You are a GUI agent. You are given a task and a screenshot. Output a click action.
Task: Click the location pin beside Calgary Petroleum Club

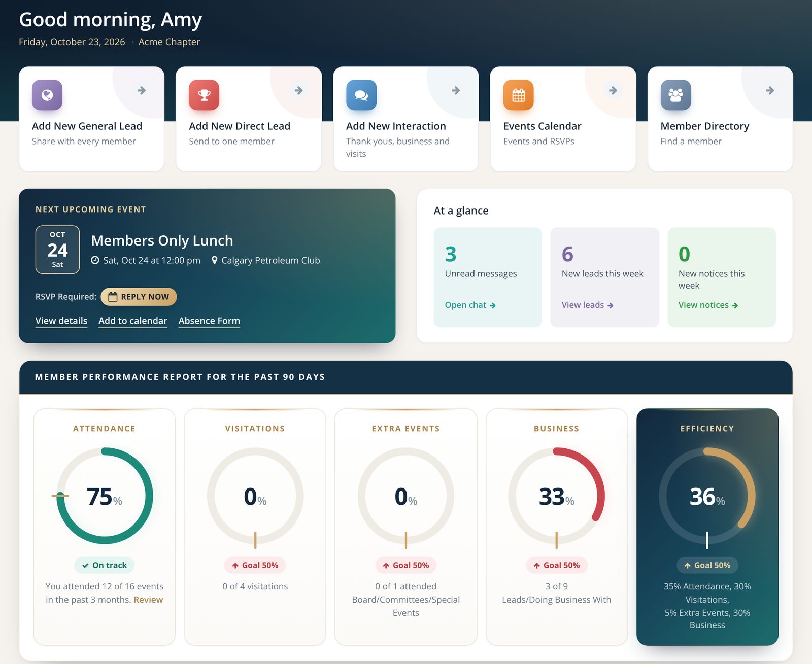click(215, 260)
